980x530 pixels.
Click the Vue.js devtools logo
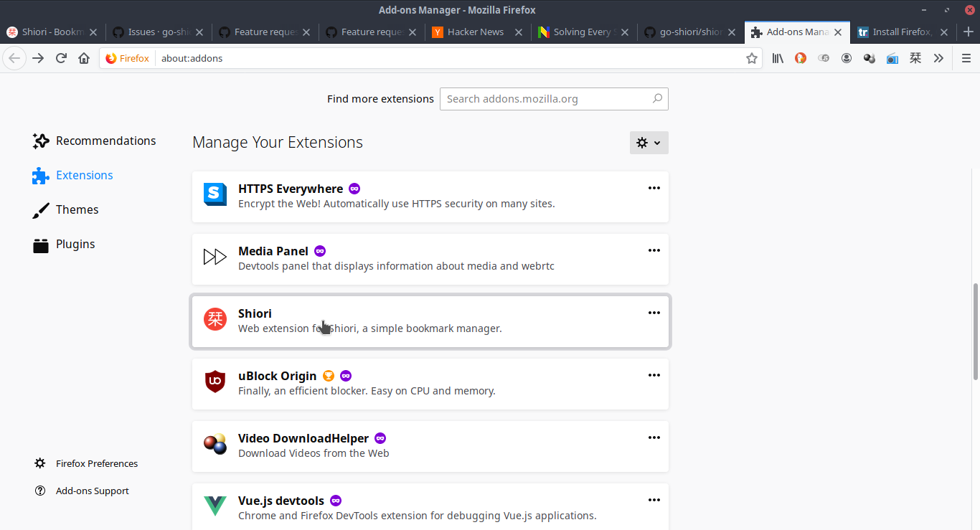[215, 506]
